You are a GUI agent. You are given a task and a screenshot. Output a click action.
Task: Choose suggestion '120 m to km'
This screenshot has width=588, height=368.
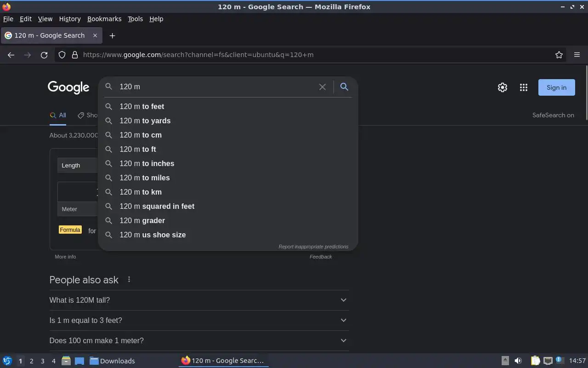228,192
